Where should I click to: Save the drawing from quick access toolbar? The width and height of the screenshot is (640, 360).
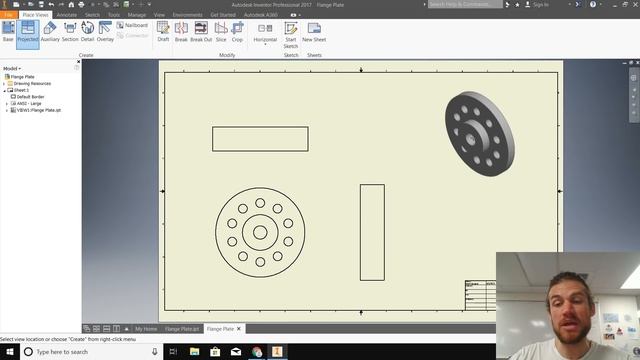click(41, 4)
